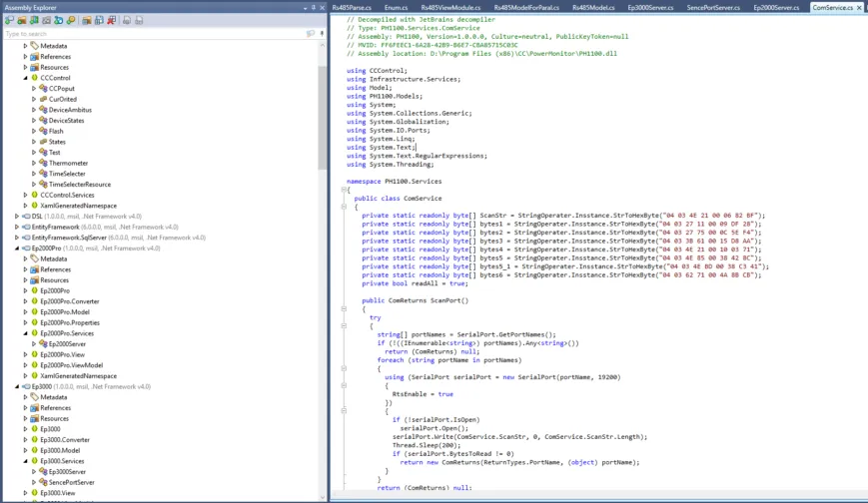Click the DSL assembly icon
Viewport: 868px width, 503px height.
(26, 217)
